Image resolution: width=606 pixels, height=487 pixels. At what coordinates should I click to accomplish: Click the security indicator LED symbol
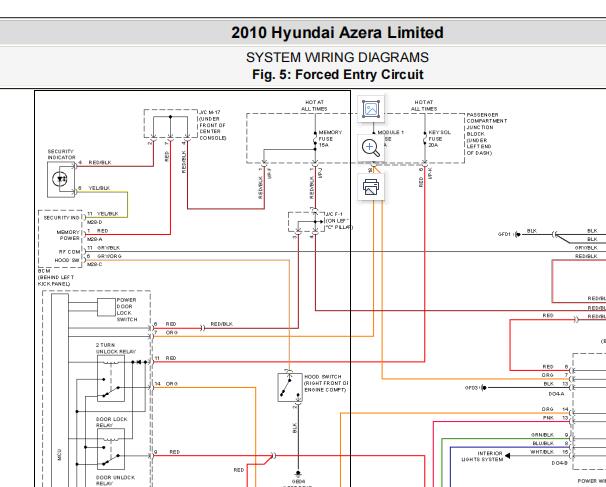click(x=60, y=179)
